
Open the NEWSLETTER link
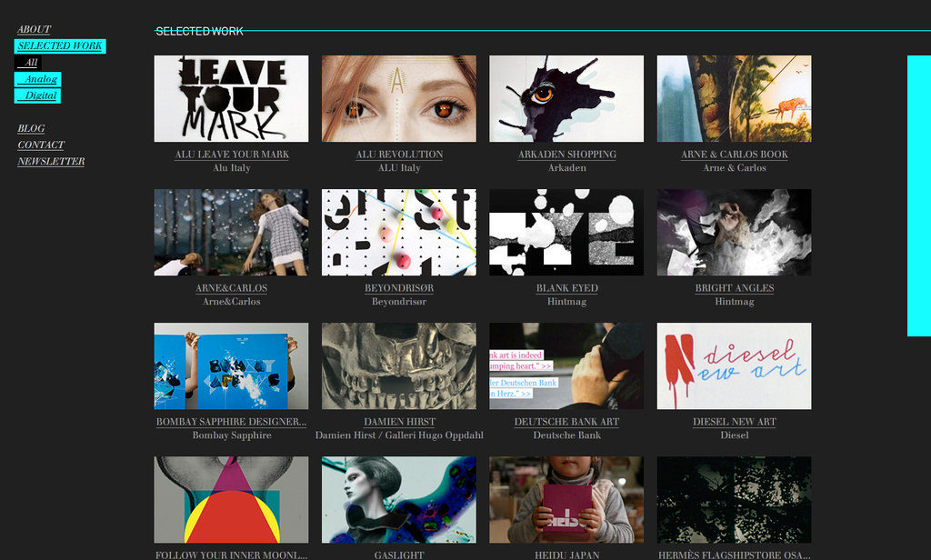(51, 162)
